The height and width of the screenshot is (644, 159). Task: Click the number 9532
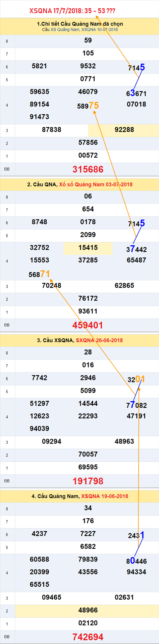pyautogui.click(x=88, y=66)
